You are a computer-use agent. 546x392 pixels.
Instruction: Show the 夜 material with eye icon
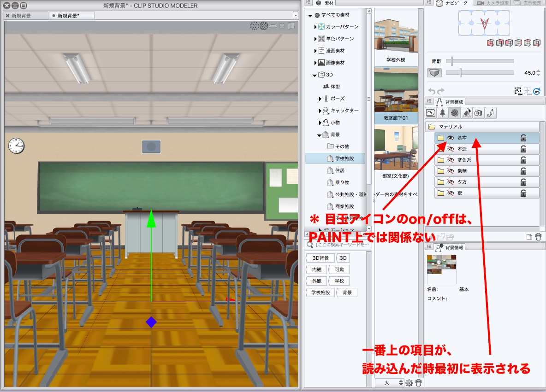tap(451, 193)
